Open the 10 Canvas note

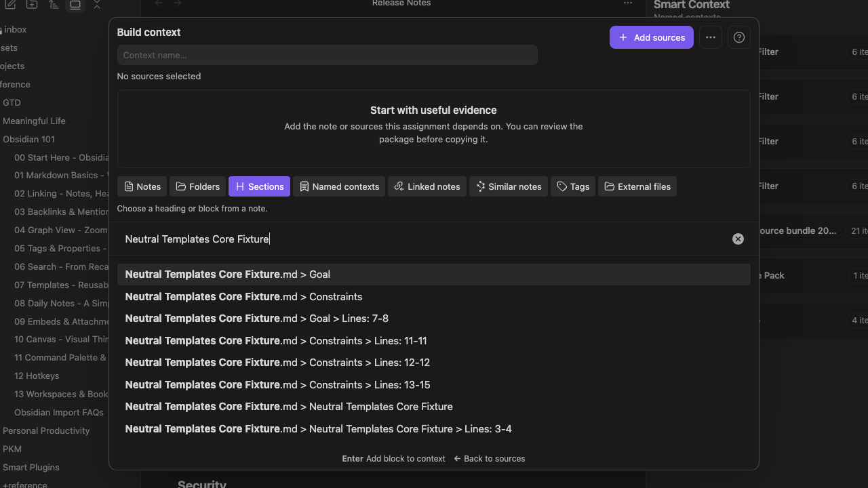(x=60, y=340)
